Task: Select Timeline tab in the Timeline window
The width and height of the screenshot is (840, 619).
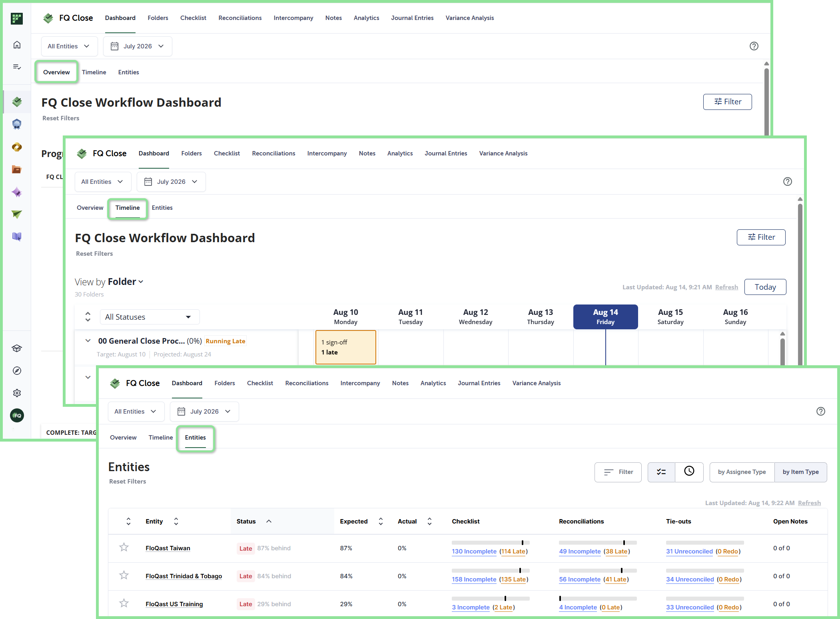Action: [x=128, y=208]
